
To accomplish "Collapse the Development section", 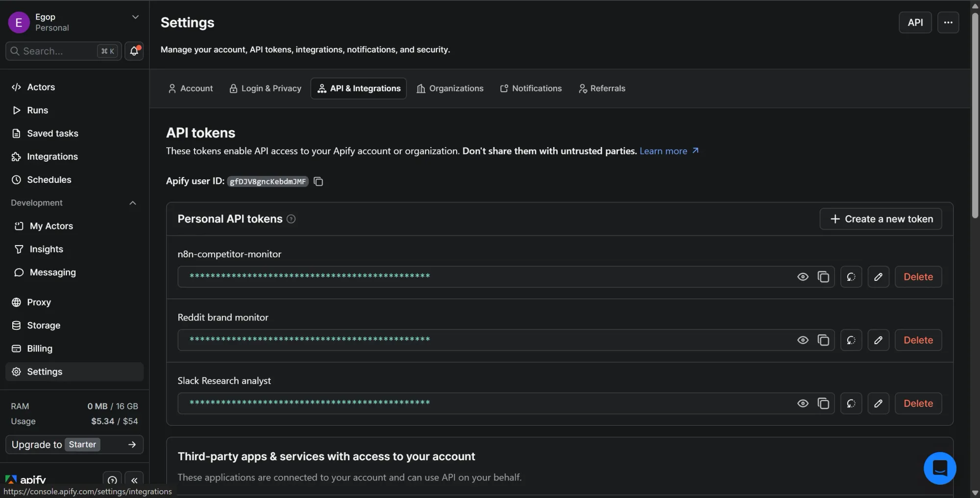I will coord(132,203).
